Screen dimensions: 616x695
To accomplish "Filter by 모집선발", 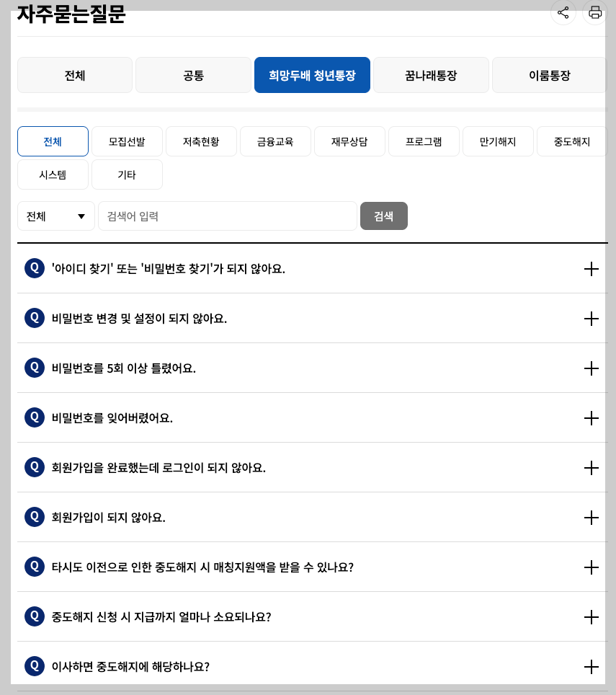I will click(x=127, y=141).
